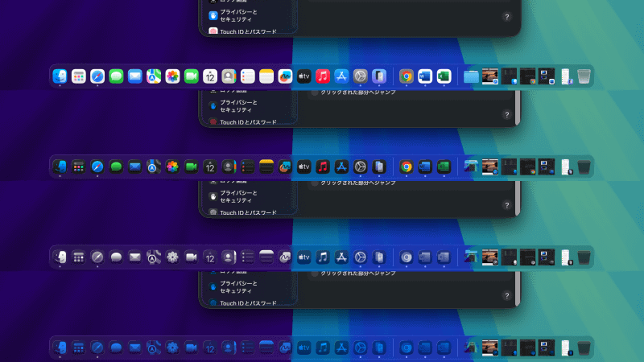
Task: Launch Safari from the light-style colorful dock
Action: click(97, 76)
